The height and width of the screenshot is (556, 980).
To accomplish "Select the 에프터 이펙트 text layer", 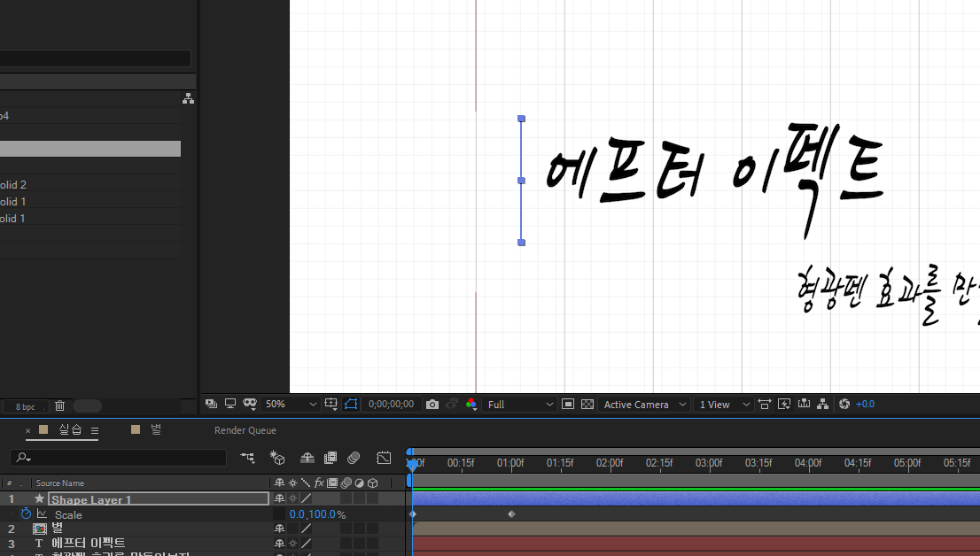I will (88, 544).
